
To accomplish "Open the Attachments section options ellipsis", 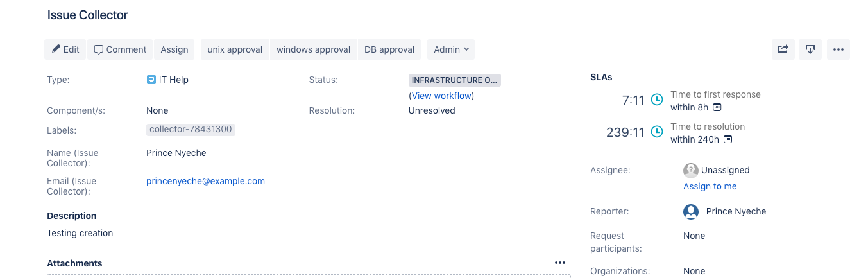I will tap(560, 263).
